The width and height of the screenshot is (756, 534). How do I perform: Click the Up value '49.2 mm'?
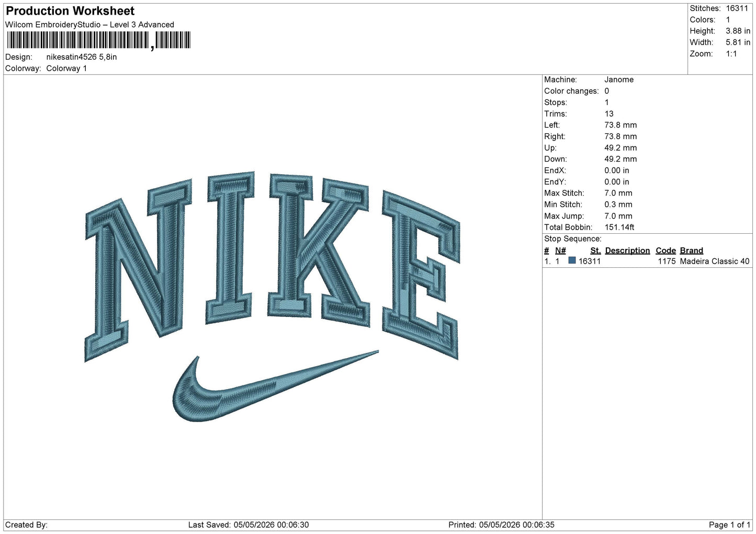(x=620, y=148)
